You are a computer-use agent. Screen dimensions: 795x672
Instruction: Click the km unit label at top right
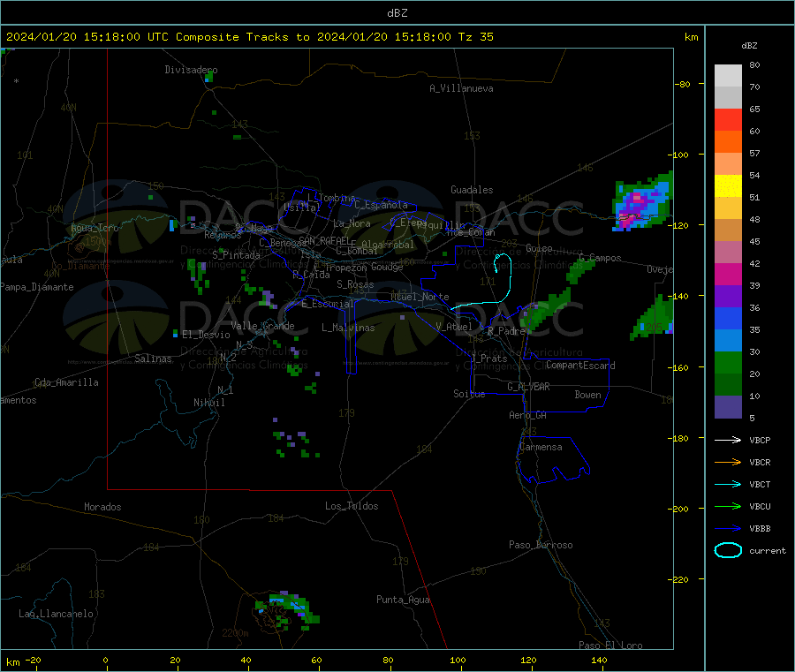pyautogui.click(x=691, y=37)
